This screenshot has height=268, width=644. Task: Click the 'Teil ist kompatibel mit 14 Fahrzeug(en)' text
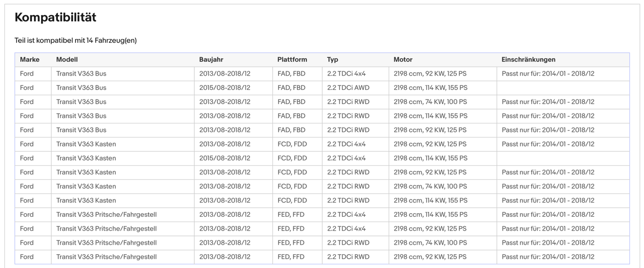(x=75, y=41)
